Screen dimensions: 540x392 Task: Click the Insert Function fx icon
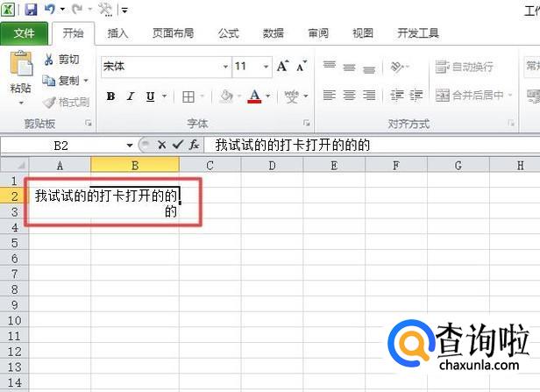(195, 145)
